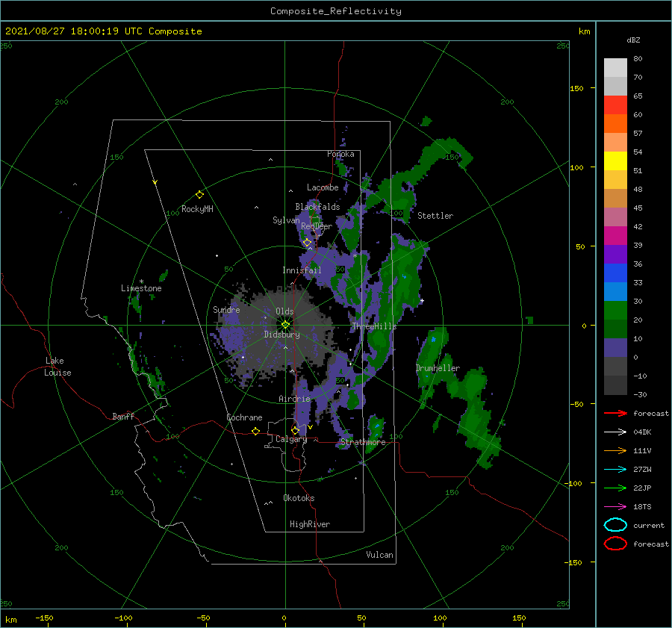This screenshot has width=672, height=628.
Task: Select the yellow 51-54 dBZ color swatch
Action: [x=615, y=161]
